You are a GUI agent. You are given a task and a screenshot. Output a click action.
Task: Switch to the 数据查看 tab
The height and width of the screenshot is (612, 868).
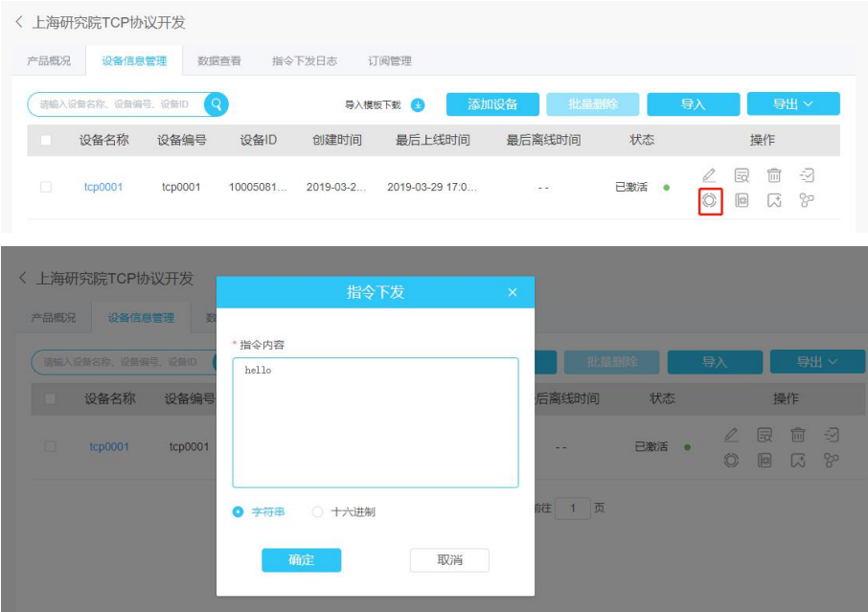219,61
